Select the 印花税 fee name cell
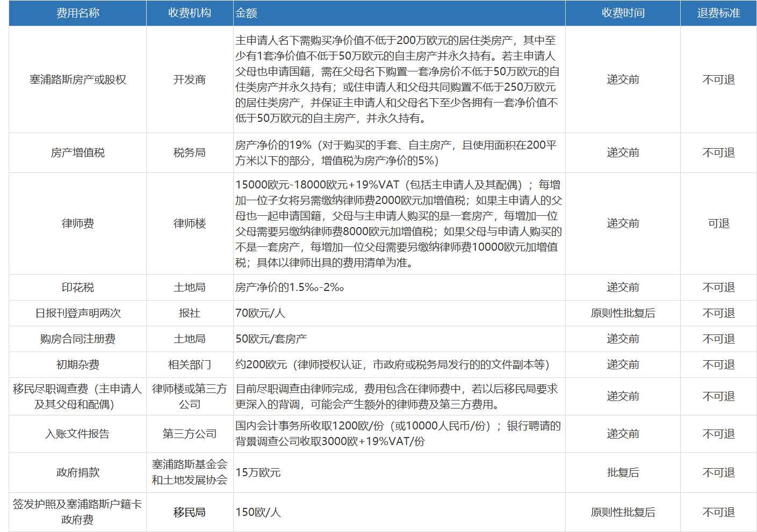This screenshot has height=532, width=757. [x=78, y=287]
